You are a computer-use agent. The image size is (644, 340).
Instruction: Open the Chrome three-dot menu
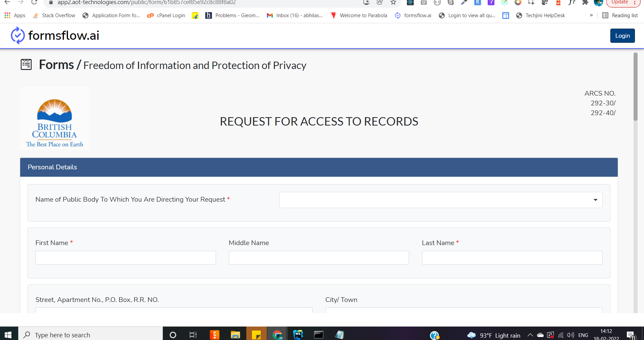[637, 2]
